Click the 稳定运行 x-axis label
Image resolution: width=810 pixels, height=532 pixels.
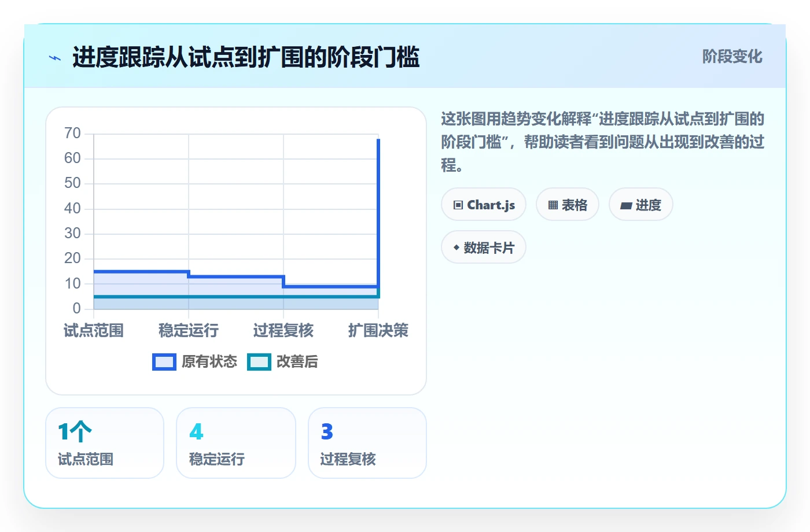click(x=189, y=330)
